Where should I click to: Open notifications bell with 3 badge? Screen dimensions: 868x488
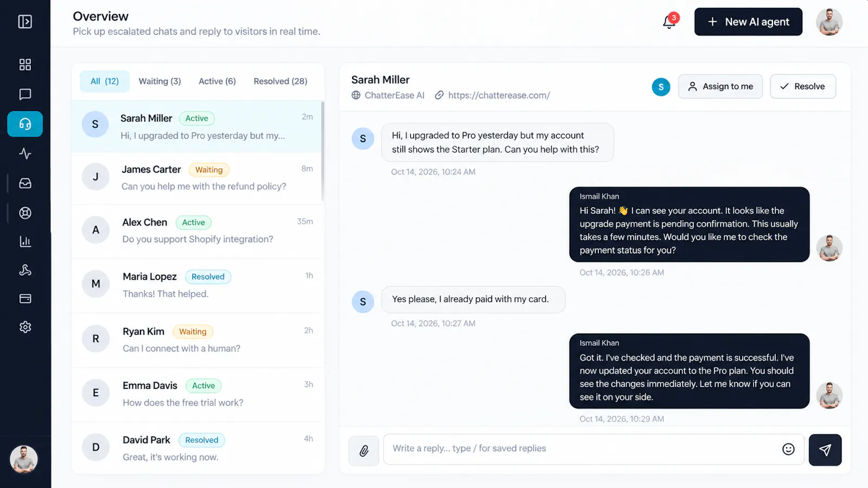coord(670,21)
